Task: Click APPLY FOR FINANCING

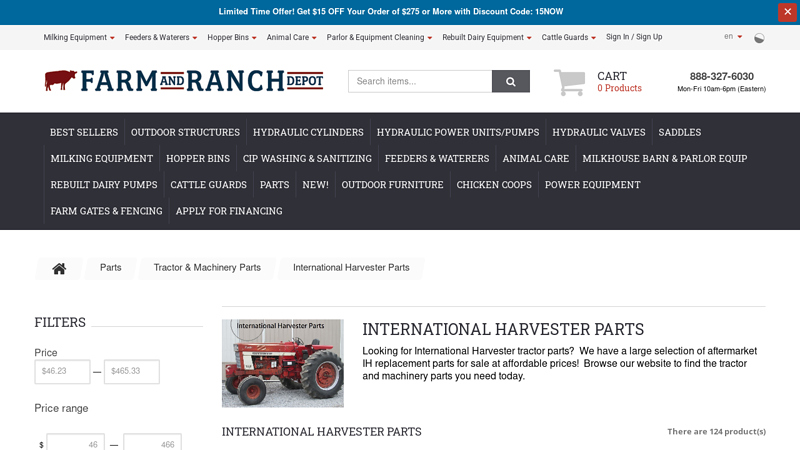Action: click(x=229, y=211)
